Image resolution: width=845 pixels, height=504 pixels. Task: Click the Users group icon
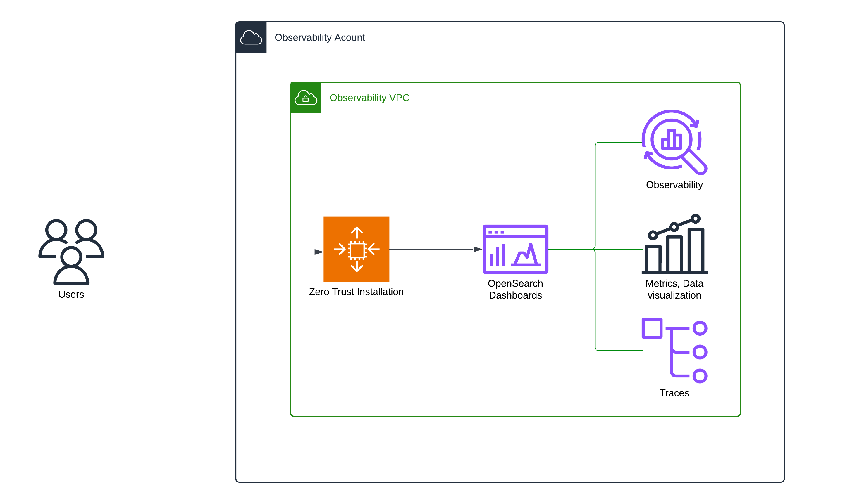tap(71, 251)
